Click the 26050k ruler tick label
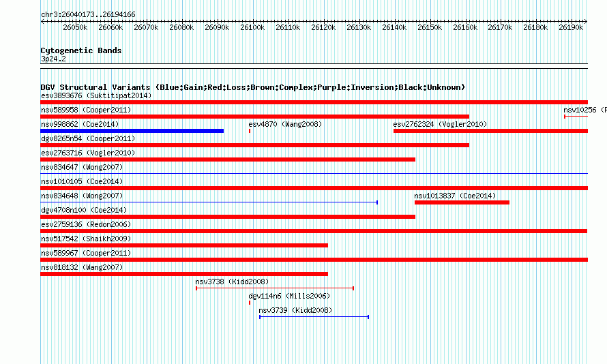607x364 pixels. [x=75, y=27]
